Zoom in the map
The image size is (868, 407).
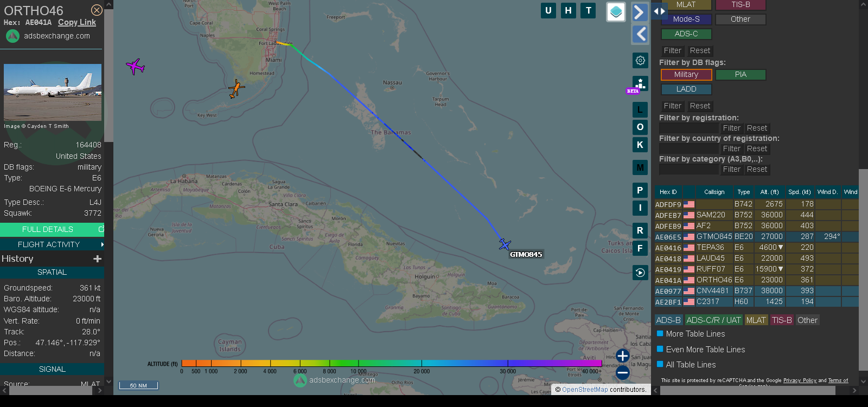[x=623, y=356]
